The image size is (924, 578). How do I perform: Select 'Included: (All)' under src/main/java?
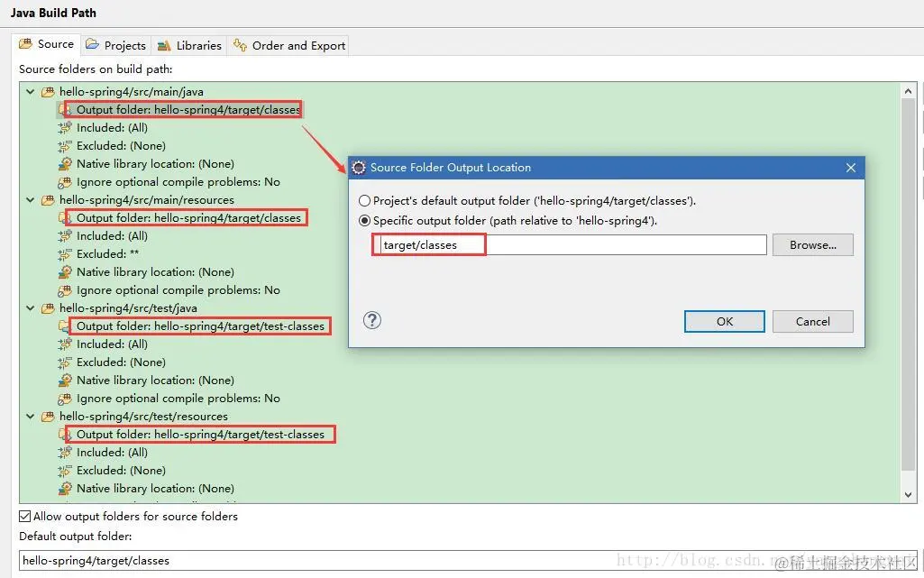112,128
